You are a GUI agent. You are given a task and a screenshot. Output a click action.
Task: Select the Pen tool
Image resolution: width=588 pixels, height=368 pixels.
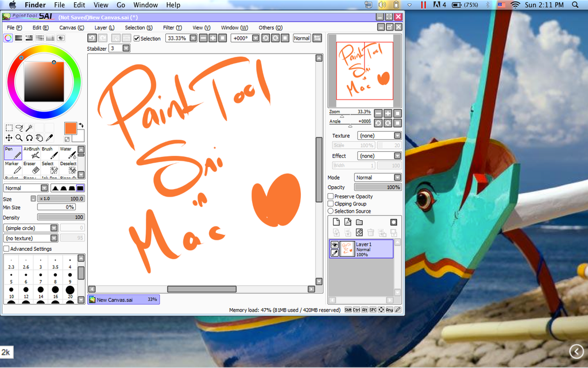tap(13, 153)
